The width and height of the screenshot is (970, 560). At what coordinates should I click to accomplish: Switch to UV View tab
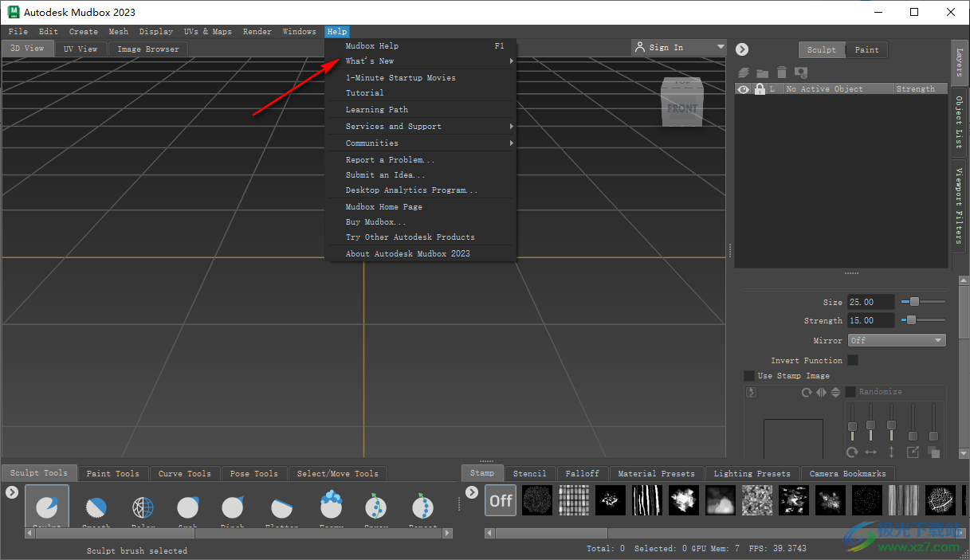81,49
